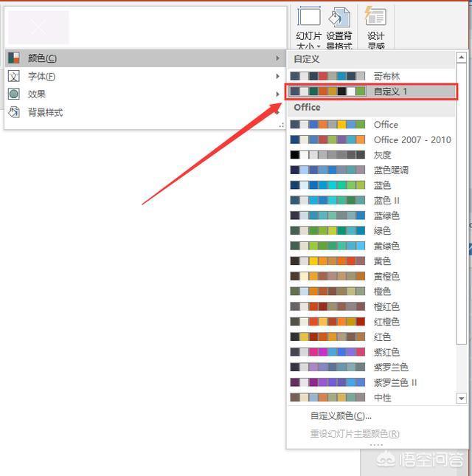The height and width of the screenshot is (476, 472).
Task: Click the color list scroll-up arrow
Action: pos(462,57)
